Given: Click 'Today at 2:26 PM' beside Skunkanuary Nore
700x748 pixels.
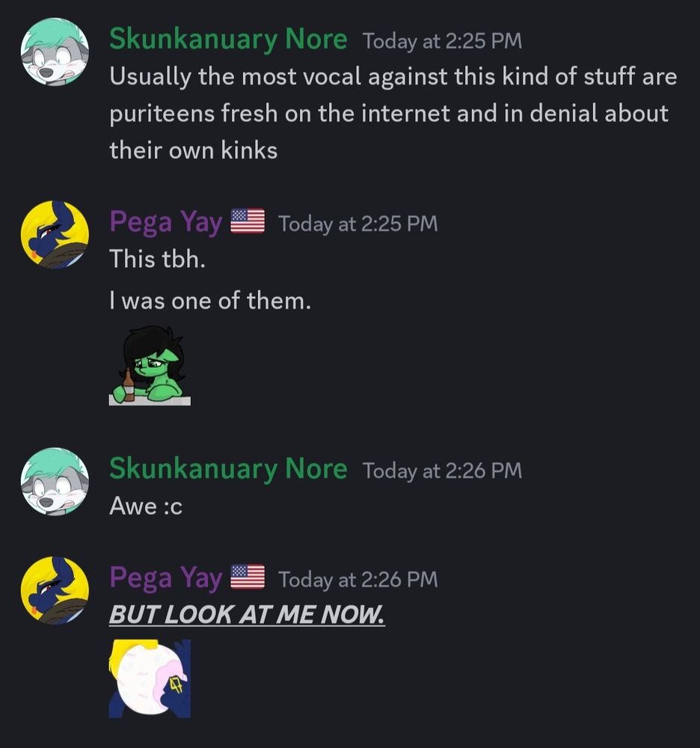Looking at the screenshot, I should click(443, 470).
